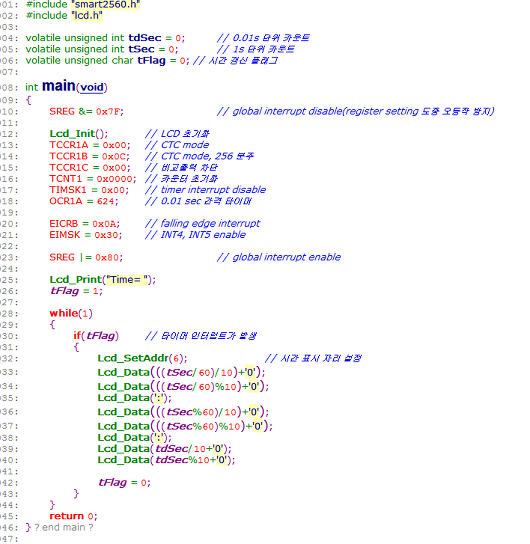This screenshot has height=544, width=530.
Task: Click tdSec in the tdSec%10+'0' line
Action: [172, 460]
